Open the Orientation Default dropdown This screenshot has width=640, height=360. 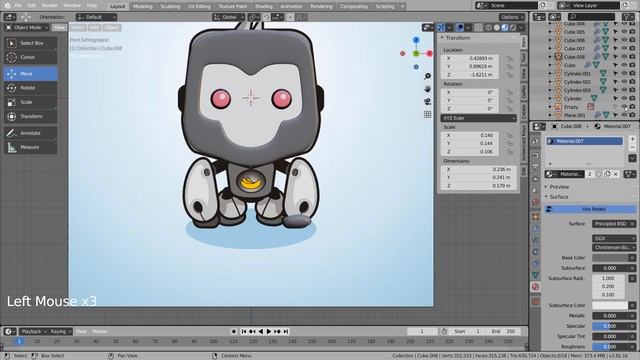[x=96, y=17]
